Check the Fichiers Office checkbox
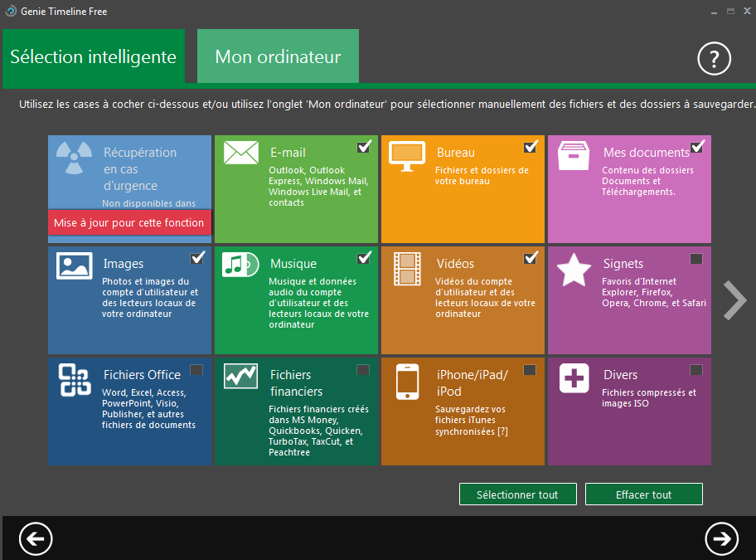This screenshot has height=560, width=756. click(196, 370)
